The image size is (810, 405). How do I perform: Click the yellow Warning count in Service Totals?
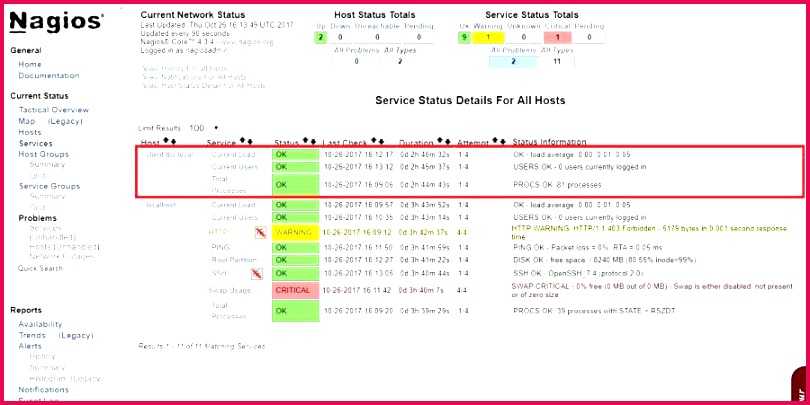coord(489,37)
